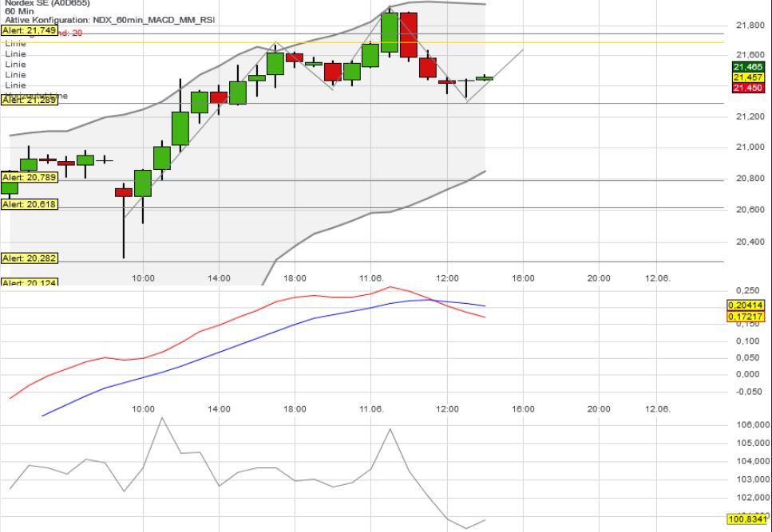Click the 18:00 label under the price chart

[x=295, y=278]
